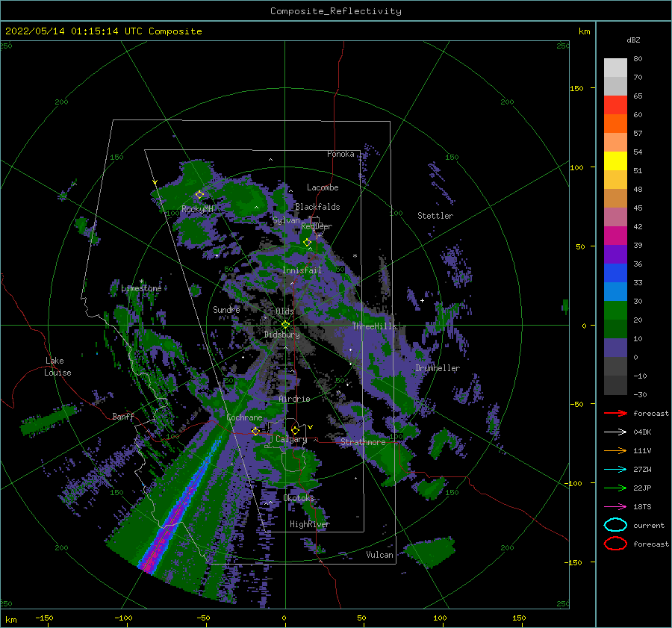Select the dark gray swatch below 0

[x=615, y=366]
